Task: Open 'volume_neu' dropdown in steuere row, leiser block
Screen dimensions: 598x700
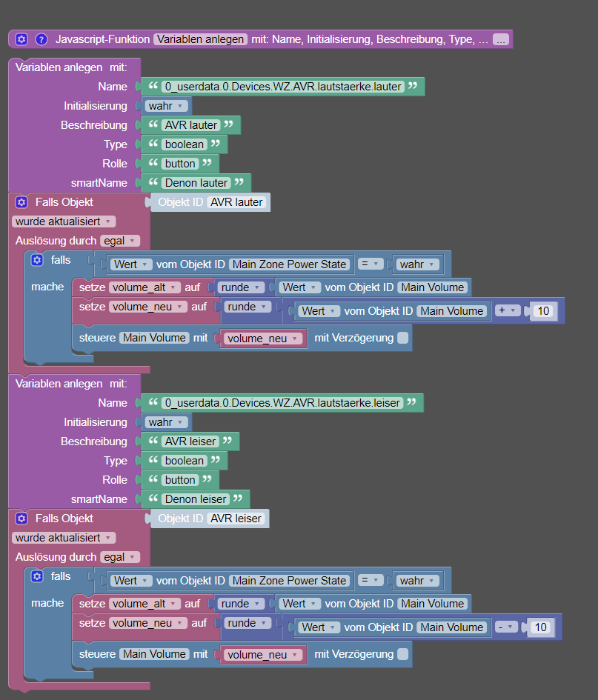Action: pos(263,655)
